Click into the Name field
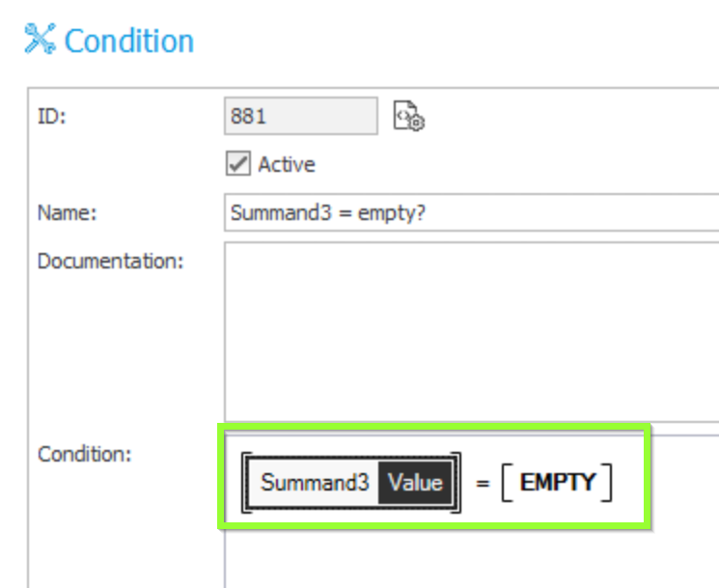This screenshot has width=719, height=588. pos(471,212)
